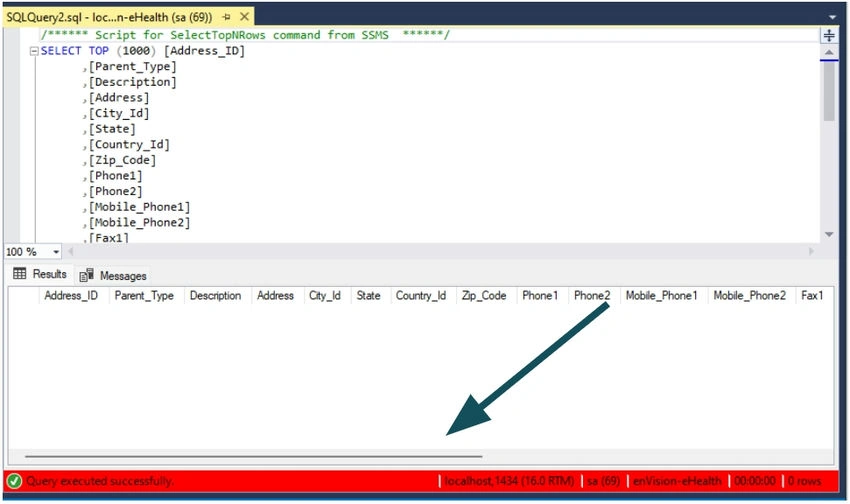Click the results grid select-all corner cell
The width and height of the screenshot is (850, 504).
23,296
